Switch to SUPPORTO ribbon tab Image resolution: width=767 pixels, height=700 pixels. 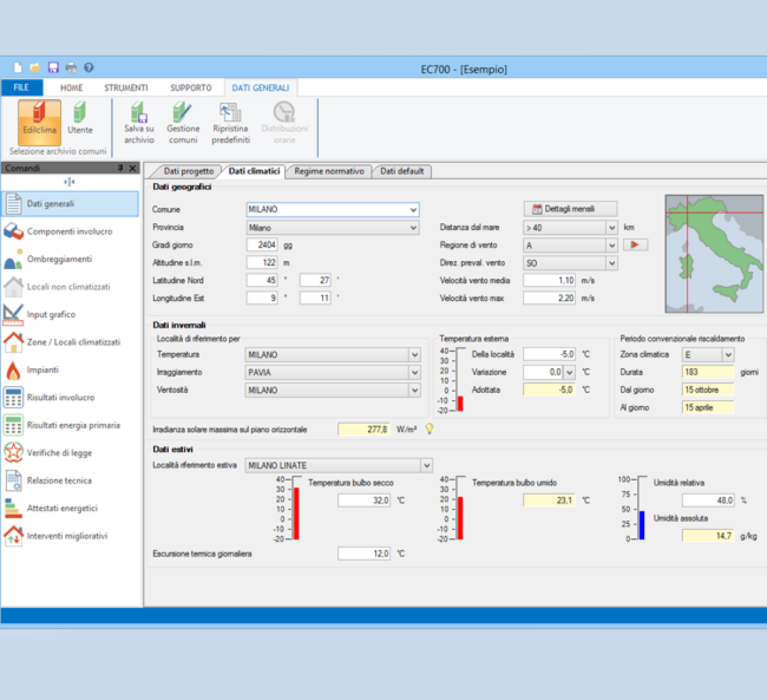click(x=190, y=88)
